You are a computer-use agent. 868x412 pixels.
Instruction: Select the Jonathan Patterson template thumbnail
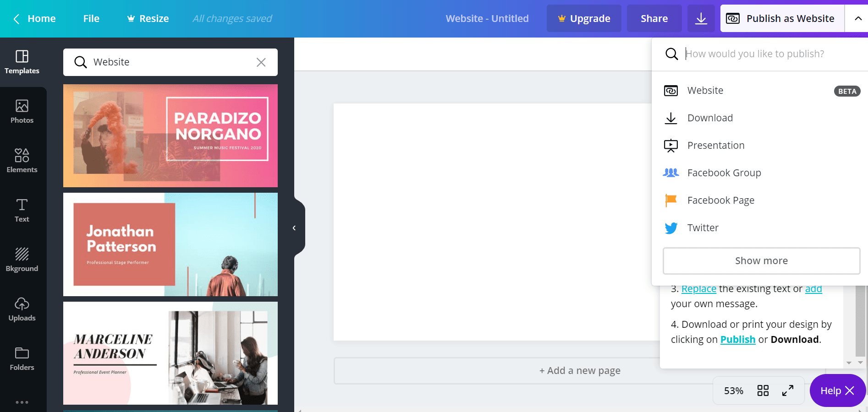click(170, 244)
